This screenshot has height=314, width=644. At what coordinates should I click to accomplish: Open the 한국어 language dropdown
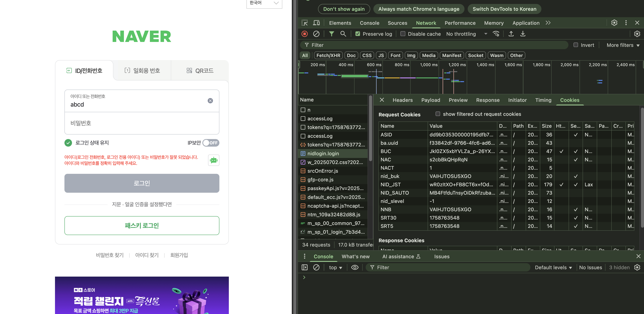pyautogui.click(x=264, y=3)
